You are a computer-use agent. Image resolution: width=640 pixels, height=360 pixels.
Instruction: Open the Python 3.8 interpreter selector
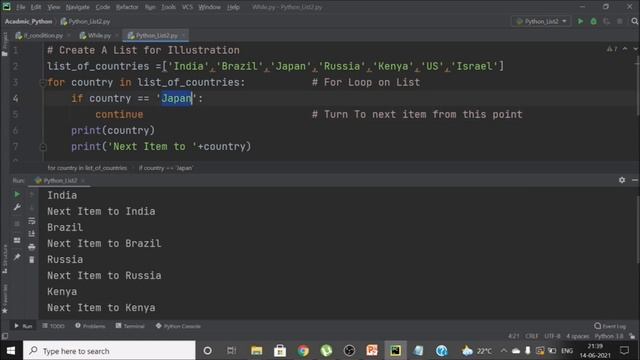coord(609,336)
